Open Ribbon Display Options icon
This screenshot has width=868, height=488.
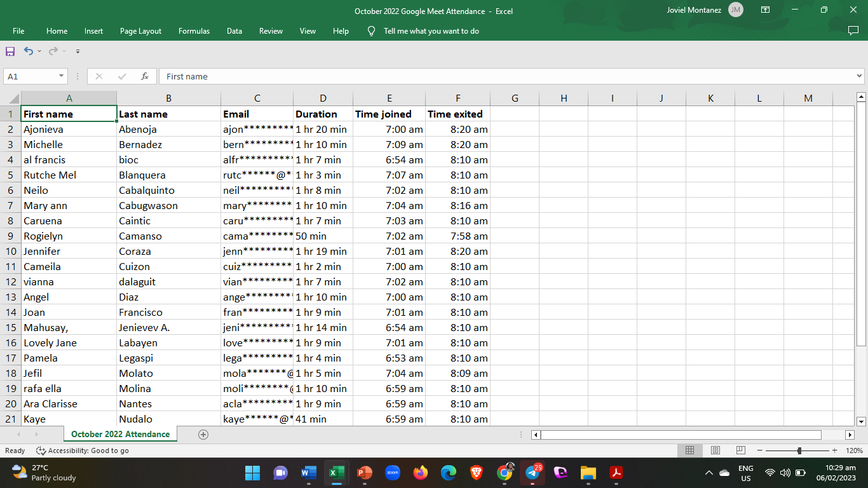tap(766, 10)
